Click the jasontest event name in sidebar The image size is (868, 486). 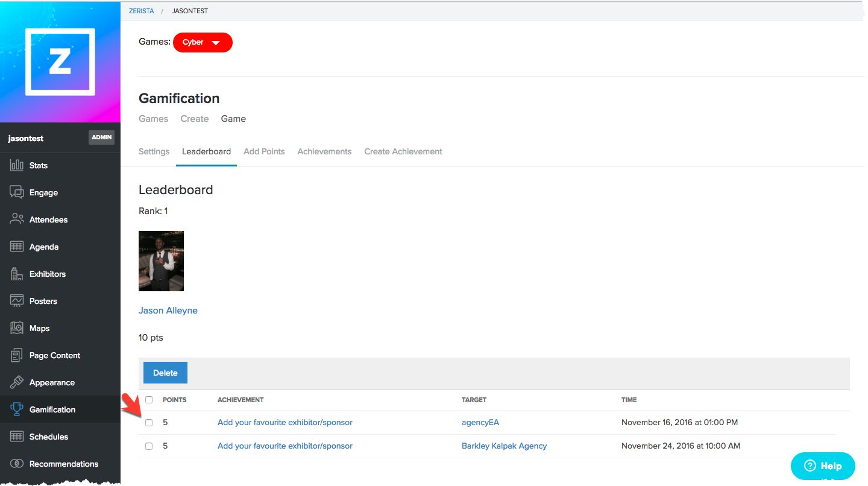point(26,138)
